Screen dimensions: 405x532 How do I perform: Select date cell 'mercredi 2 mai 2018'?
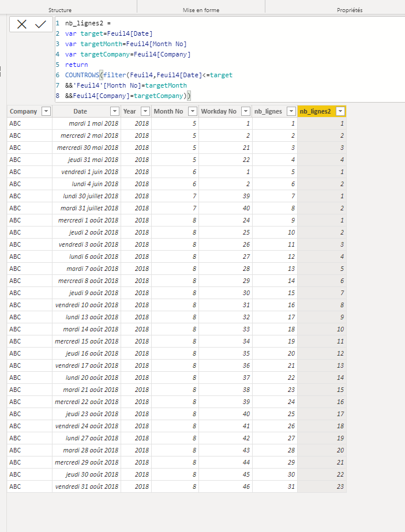(x=87, y=135)
